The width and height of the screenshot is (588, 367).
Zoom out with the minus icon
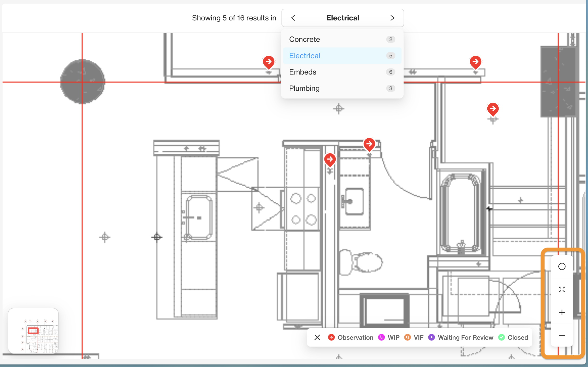click(562, 335)
